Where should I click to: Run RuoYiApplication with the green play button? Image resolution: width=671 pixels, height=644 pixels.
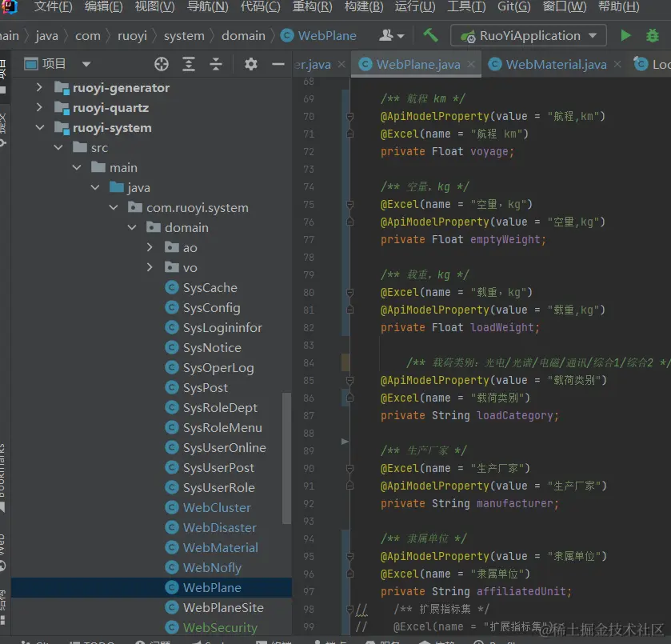coord(625,35)
